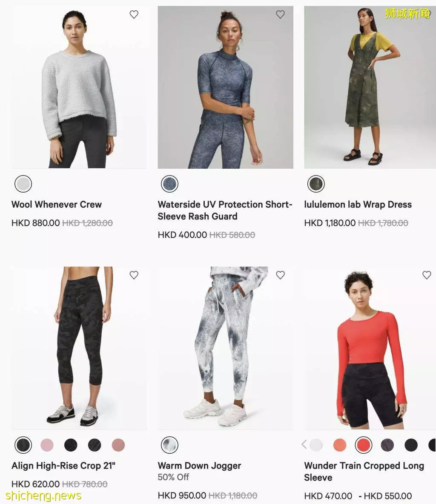Select pink swatch for Align High-Rise Crop
Viewport: 436px width, 504px height.
[x=47, y=445]
